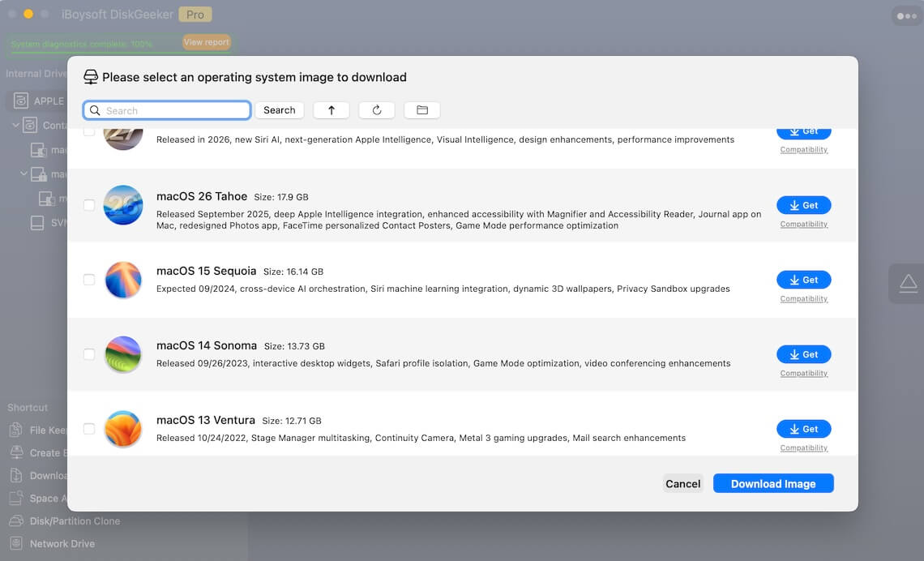Image resolution: width=924 pixels, height=561 pixels.
Task: Click the macOS 26 Tahoe title text
Action: coord(202,196)
